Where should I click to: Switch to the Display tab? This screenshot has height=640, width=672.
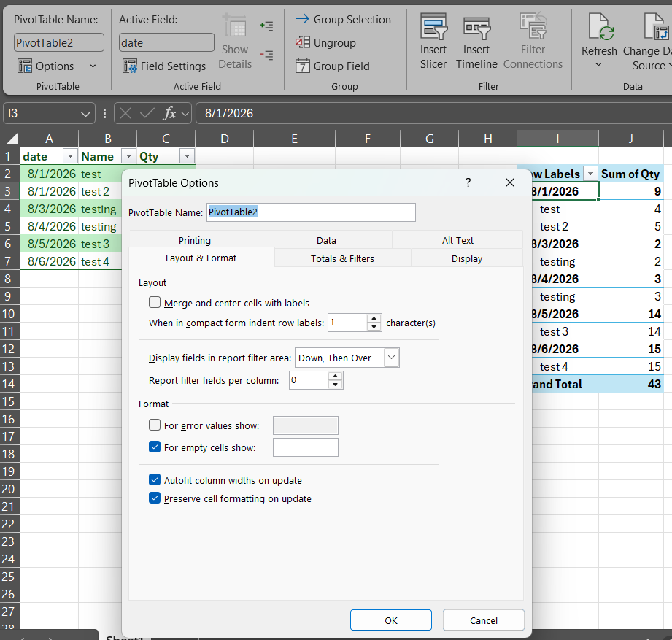[467, 258]
